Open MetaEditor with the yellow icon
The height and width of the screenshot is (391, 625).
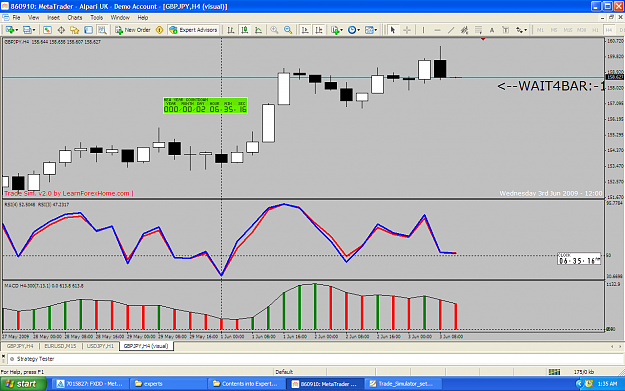[x=159, y=30]
